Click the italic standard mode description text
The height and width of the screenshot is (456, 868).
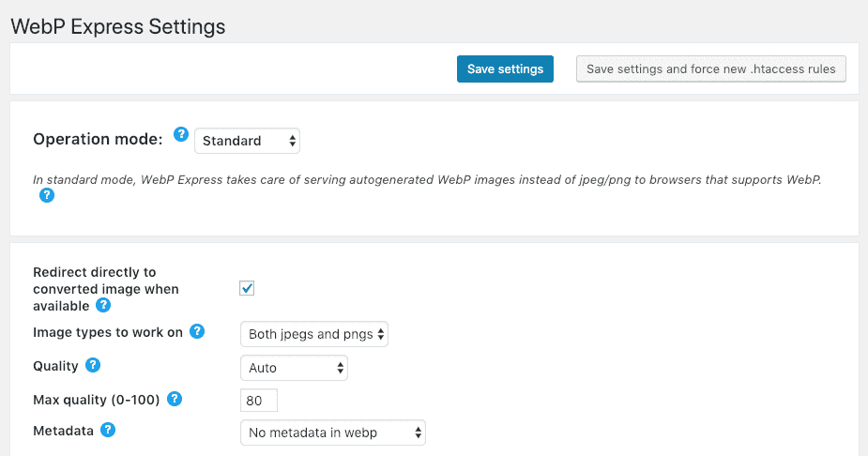(427, 179)
